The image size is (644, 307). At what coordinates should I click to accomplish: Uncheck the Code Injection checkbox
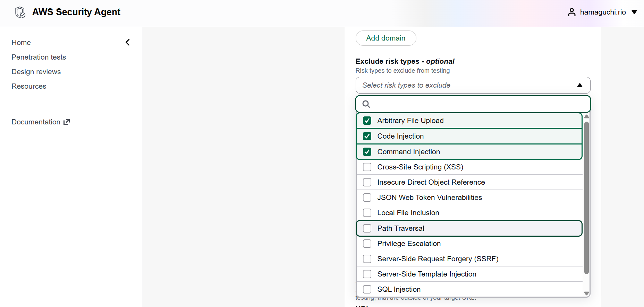(x=367, y=136)
